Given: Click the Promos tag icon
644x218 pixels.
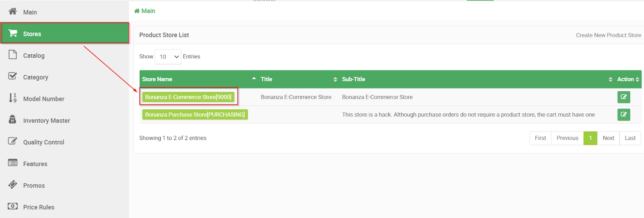Looking at the screenshot, I should 13,185.
